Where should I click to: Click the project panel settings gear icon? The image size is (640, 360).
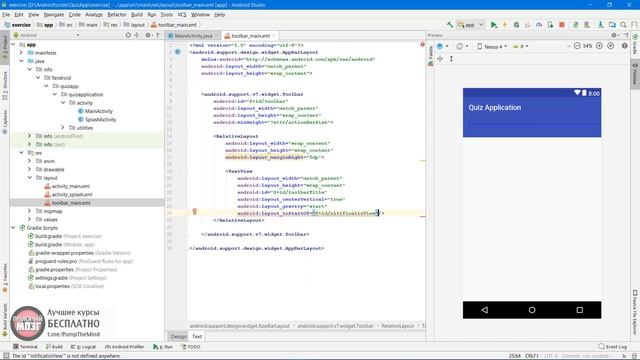pyautogui.click(x=148, y=36)
